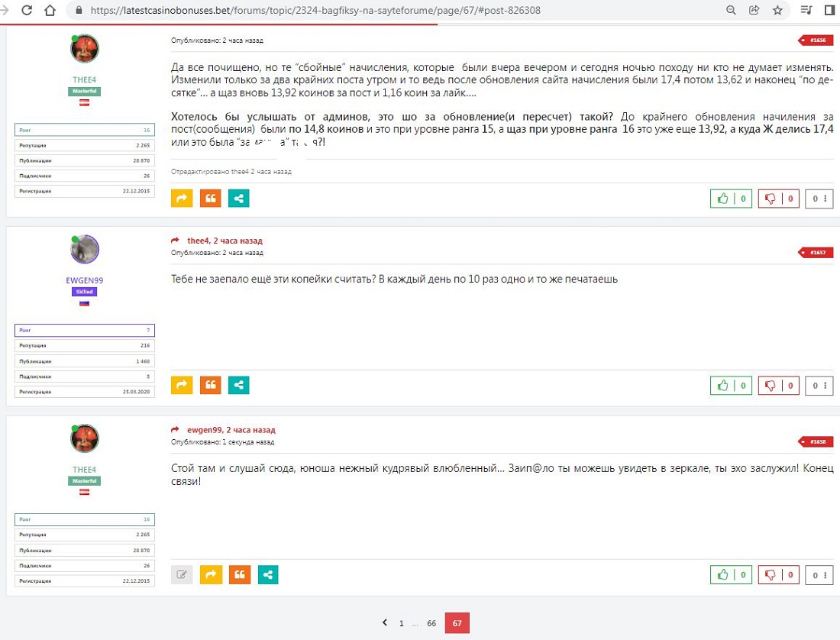
Task: Go to previous page using arrow
Action: tap(385, 623)
